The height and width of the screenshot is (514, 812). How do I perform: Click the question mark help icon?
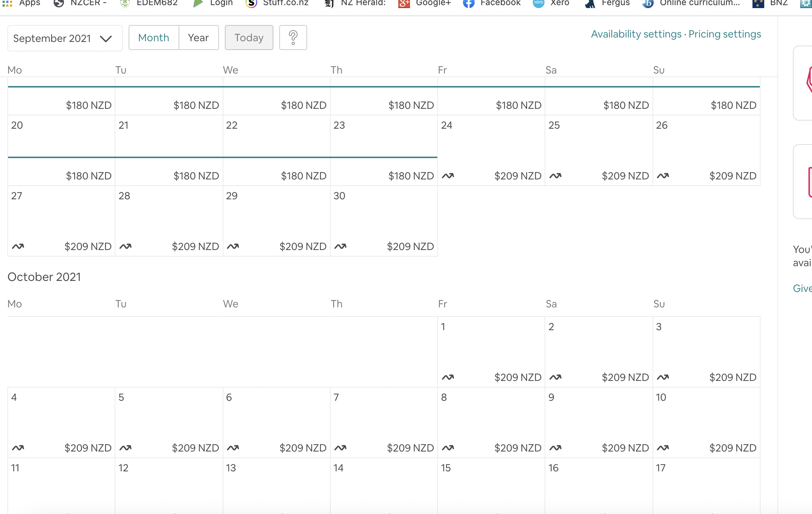(x=293, y=38)
